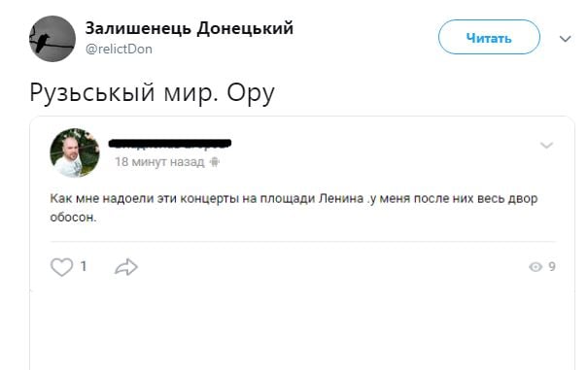
Task: Click the view count number 9
Action: point(552,266)
